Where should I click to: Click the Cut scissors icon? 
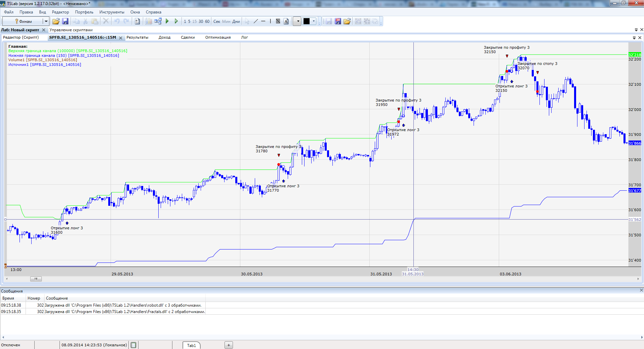pos(85,21)
